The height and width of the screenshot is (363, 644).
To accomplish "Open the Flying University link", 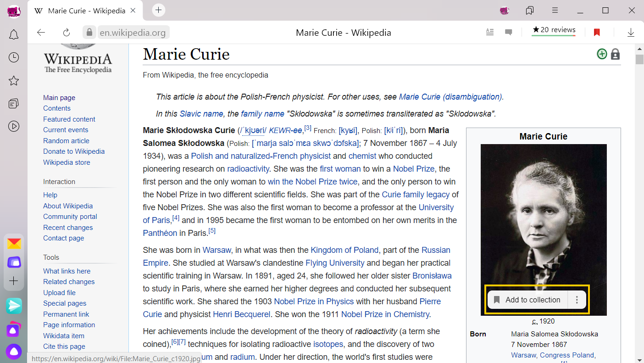I will click(335, 263).
